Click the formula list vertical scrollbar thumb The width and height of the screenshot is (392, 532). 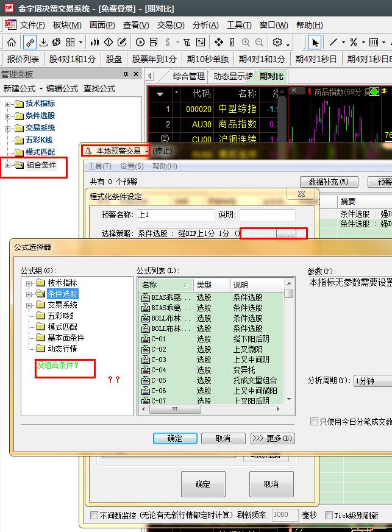pyautogui.click(x=289, y=293)
